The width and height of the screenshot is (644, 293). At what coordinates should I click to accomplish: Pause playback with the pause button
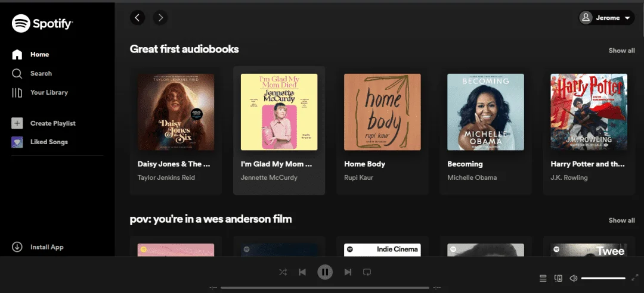click(325, 272)
